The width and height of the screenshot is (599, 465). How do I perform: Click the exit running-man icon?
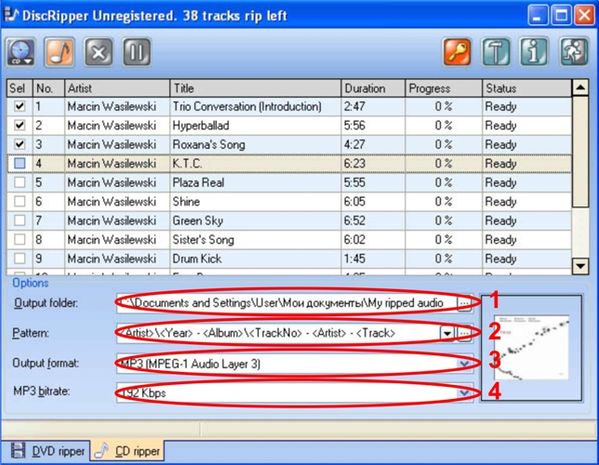coord(574,52)
